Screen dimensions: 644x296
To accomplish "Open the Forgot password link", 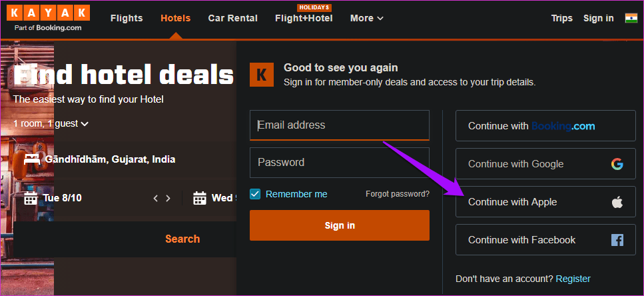I will pos(398,193).
